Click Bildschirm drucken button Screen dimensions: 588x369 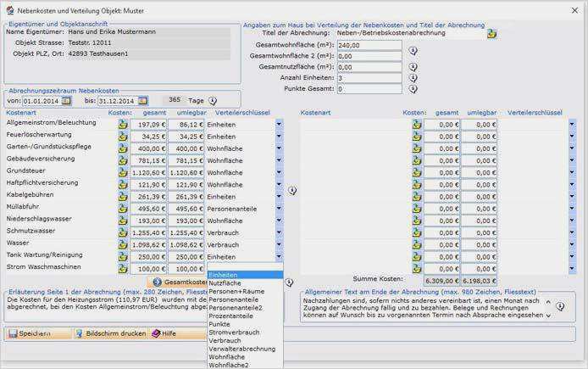coord(111,333)
